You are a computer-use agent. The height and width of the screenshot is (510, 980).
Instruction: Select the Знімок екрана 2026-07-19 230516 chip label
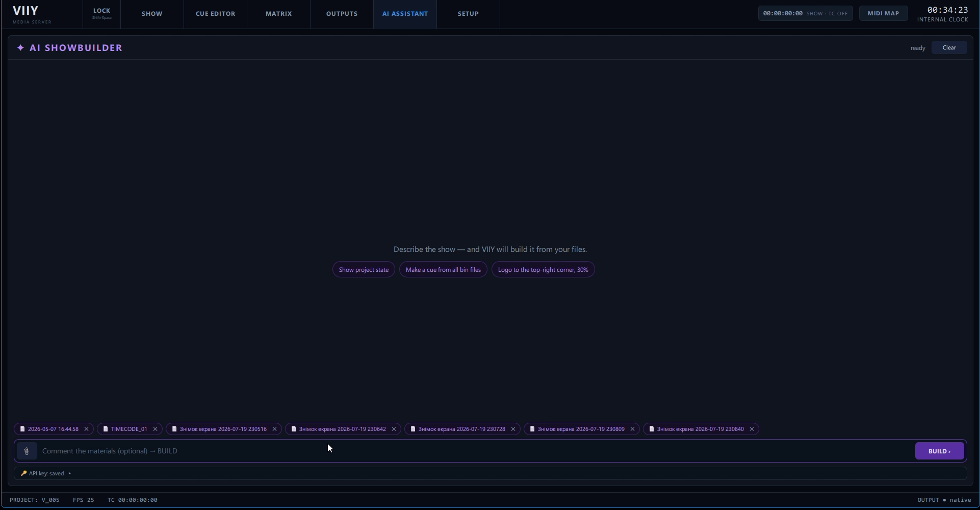[x=223, y=429]
